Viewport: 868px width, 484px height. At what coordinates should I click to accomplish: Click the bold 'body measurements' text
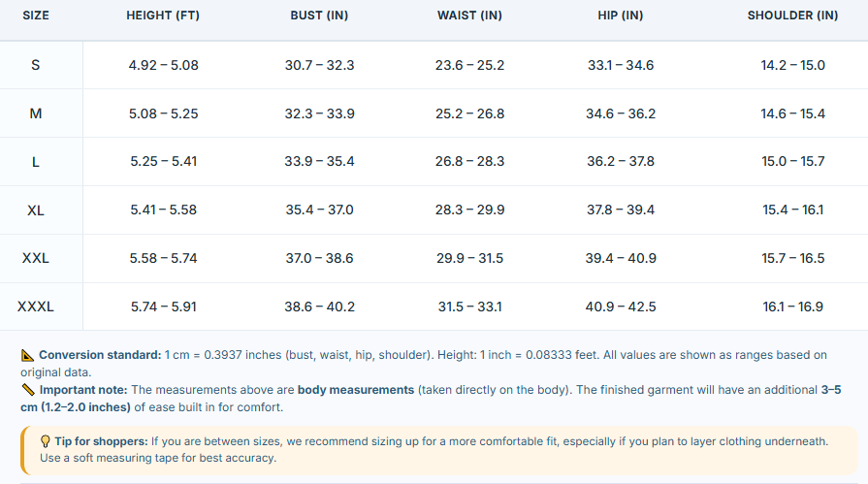(x=355, y=390)
